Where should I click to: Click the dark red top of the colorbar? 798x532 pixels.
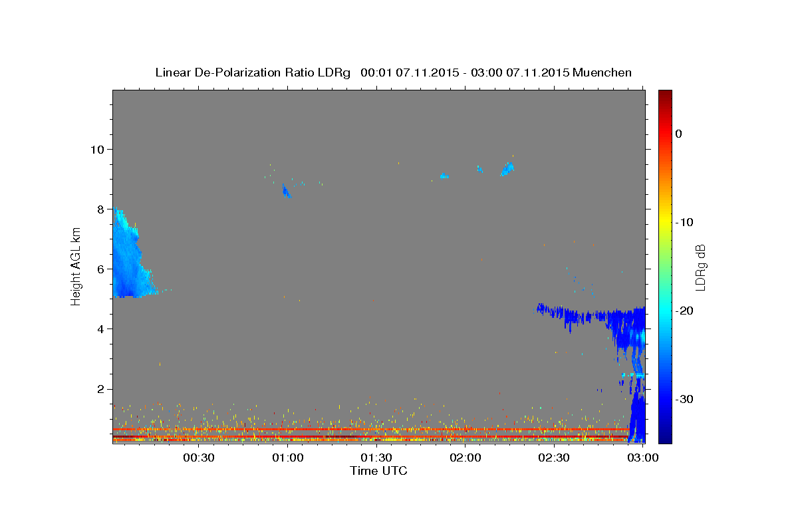(x=665, y=96)
